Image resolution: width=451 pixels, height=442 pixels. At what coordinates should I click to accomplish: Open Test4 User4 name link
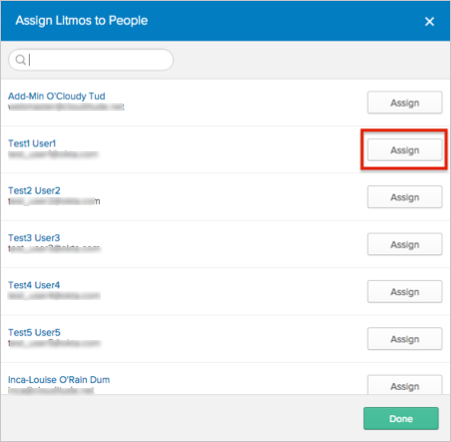34,285
